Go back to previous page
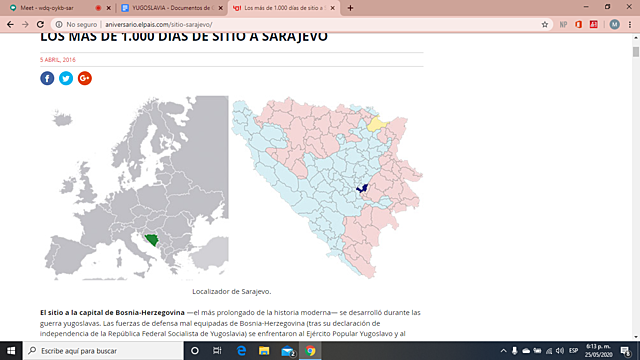 click(x=10, y=24)
